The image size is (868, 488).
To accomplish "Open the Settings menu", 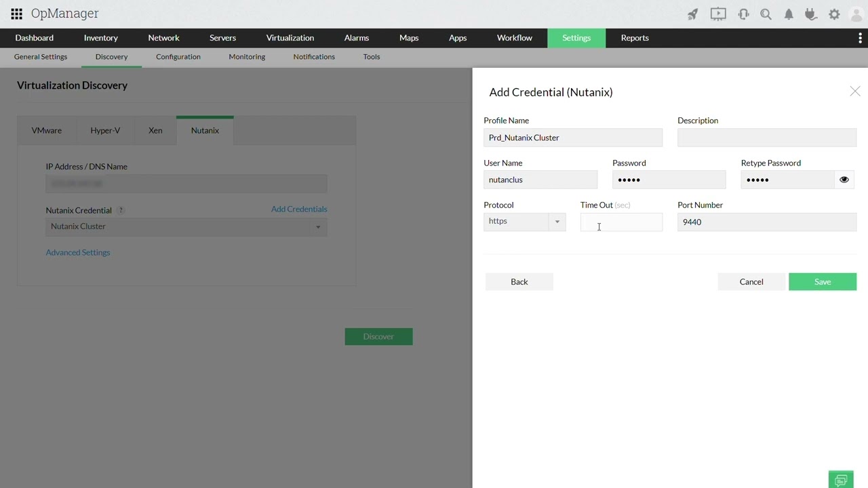I will 576,38.
